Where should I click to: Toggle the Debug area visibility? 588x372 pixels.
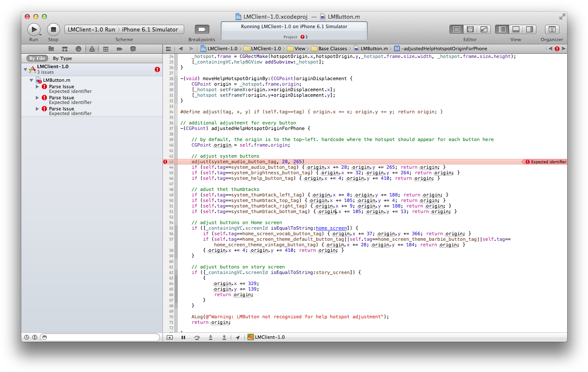(516, 29)
